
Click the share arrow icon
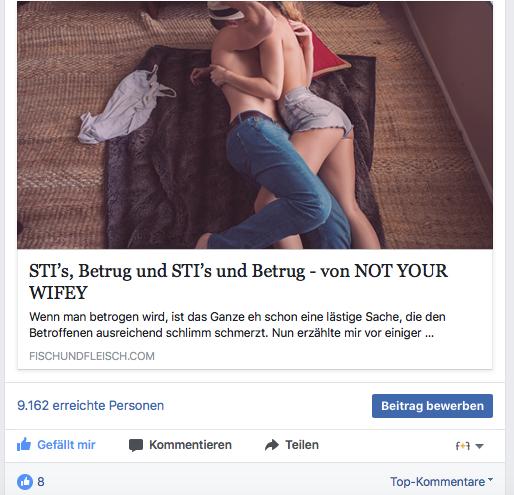(272, 445)
